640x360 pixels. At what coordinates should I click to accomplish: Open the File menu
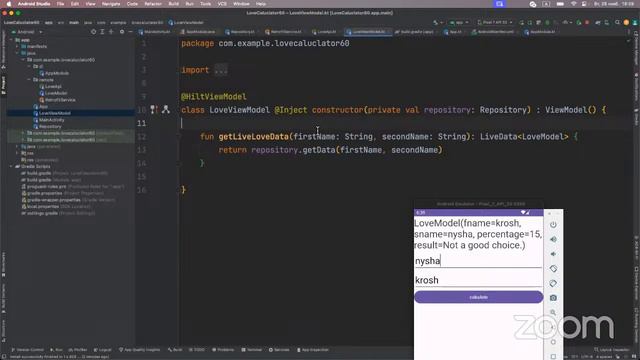(60, 4)
